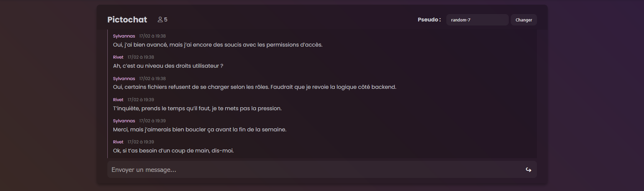Click the message about fin de la semaine
The height and width of the screenshot is (191, 644).
click(200, 129)
